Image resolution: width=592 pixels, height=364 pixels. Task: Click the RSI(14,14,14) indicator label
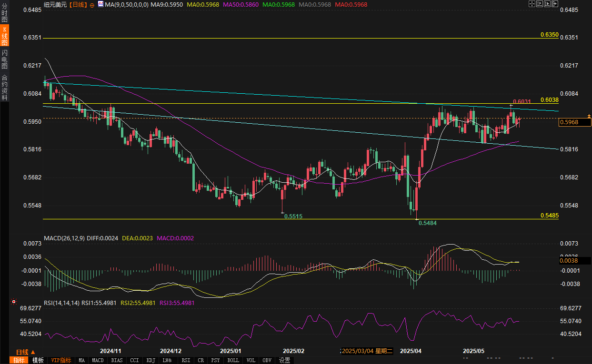pos(61,302)
